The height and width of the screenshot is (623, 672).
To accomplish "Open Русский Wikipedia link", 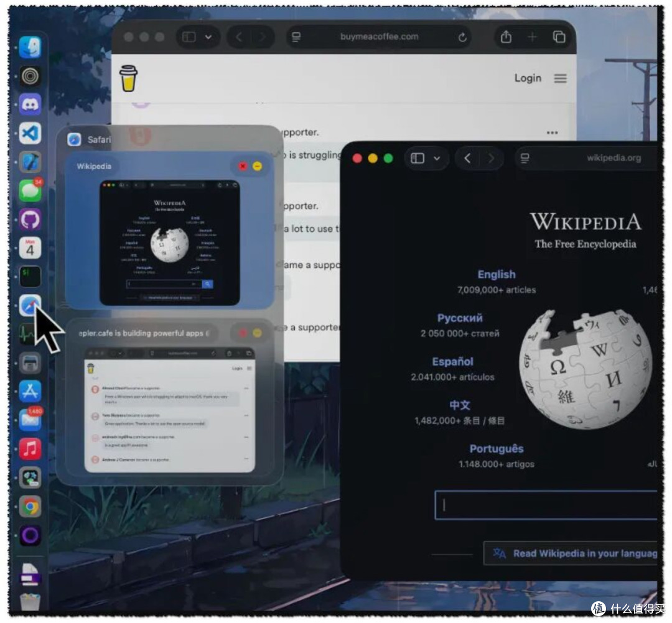I will (x=460, y=318).
